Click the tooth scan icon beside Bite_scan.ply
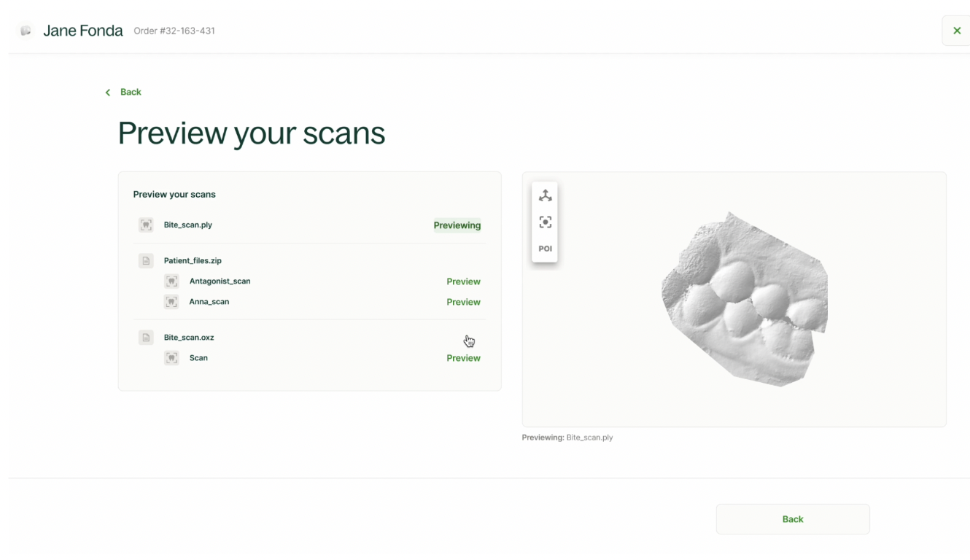970x560 pixels. point(146,225)
